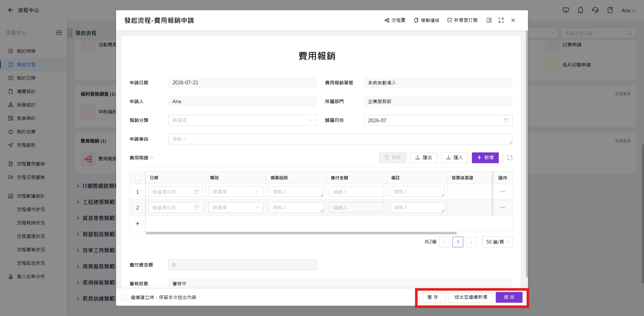
Task: Click the 申請事由 text field
Action: pyautogui.click(x=340, y=139)
